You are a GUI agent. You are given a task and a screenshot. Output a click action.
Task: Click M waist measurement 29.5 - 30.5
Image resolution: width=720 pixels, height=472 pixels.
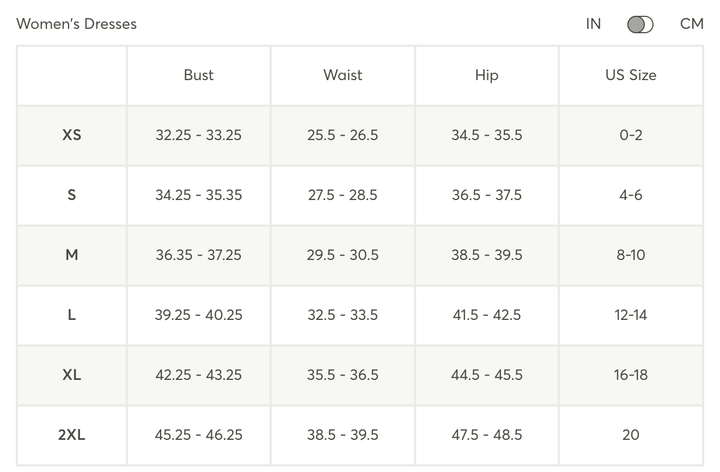click(342, 255)
